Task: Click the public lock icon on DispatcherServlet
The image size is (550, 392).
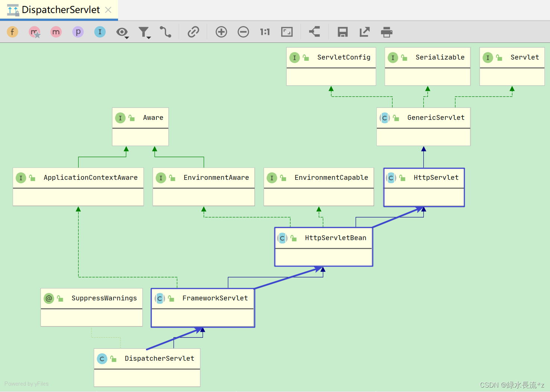Action: tap(113, 358)
